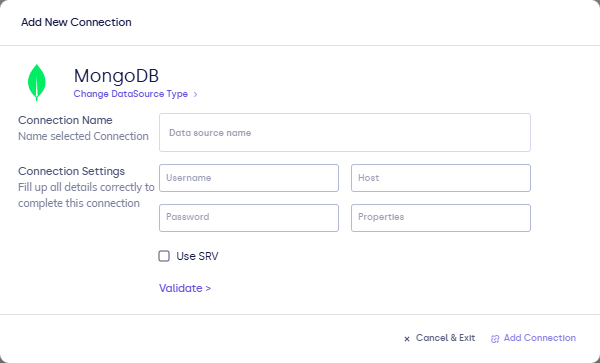Enable the Use SRV checkbox
The width and height of the screenshot is (600, 363).
click(x=164, y=256)
